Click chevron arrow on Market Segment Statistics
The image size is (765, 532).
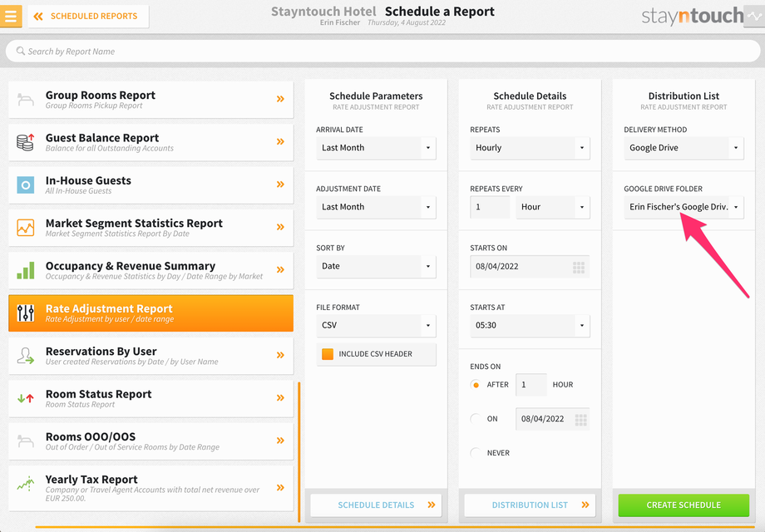pyautogui.click(x=280, y=227)
